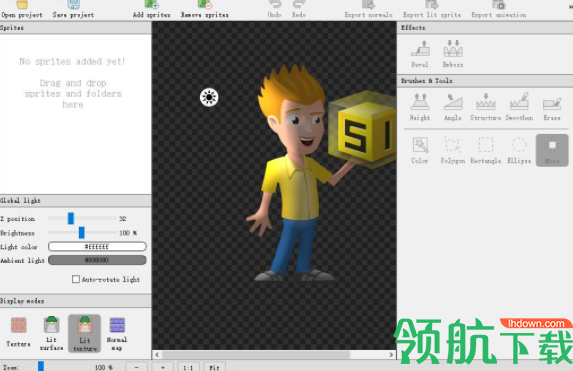This screenshot has width=573, height=371.
Task: Enable Auto-rotate light checkbox
Action: (x=76, y=279)
